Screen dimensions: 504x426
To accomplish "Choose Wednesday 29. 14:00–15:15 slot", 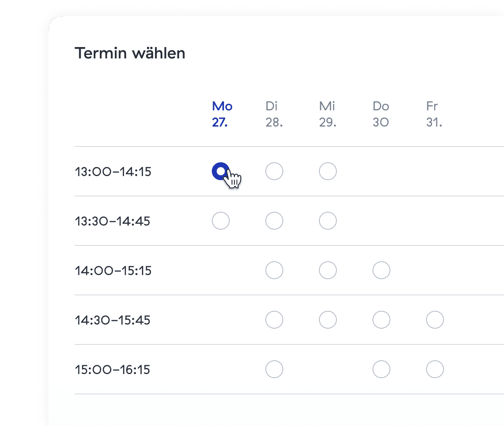I will click(x=328, y=270).
